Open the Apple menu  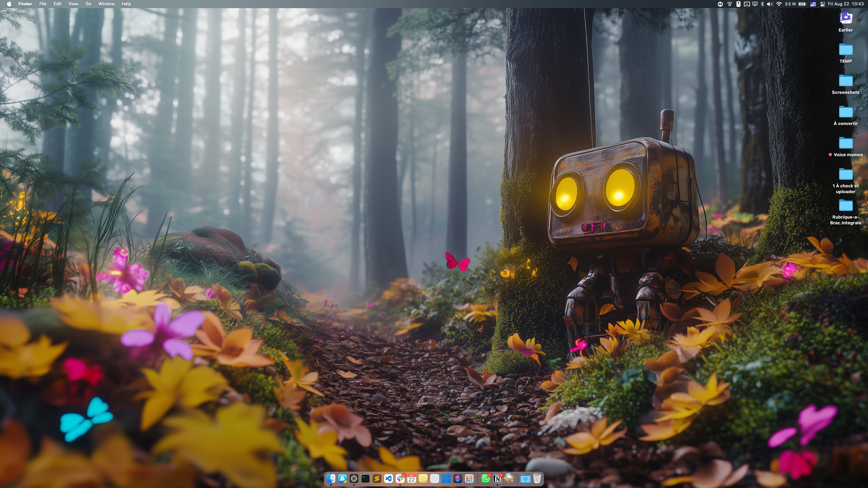[9, 4]
